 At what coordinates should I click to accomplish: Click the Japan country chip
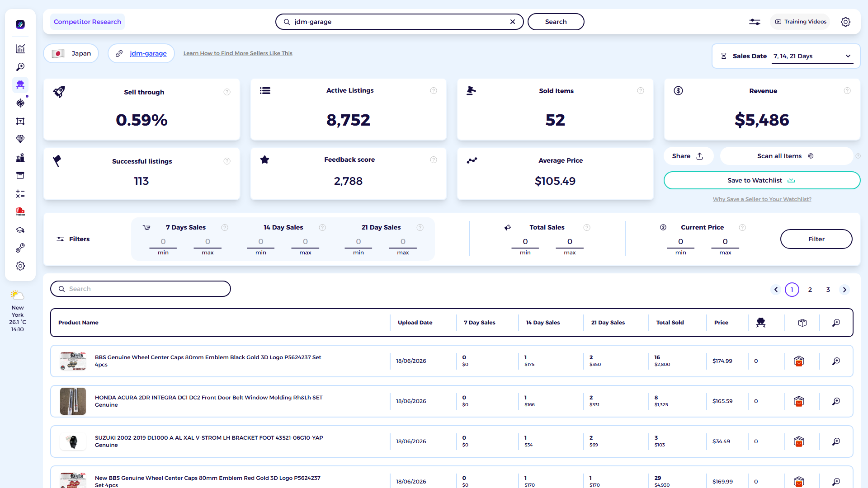(71, 53)
